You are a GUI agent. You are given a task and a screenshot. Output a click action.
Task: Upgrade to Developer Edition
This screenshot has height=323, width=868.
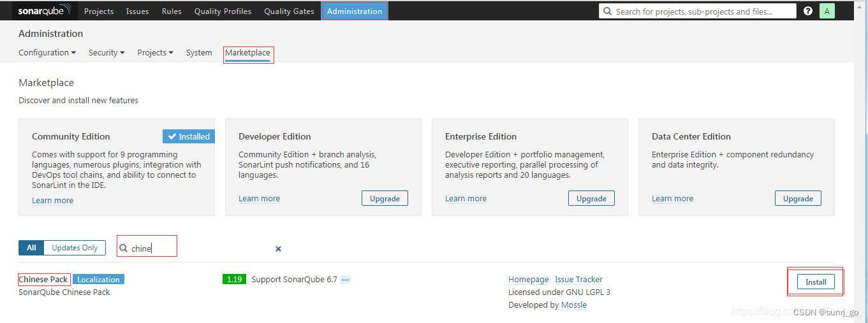pyautogui.click(x=385, y=198)
